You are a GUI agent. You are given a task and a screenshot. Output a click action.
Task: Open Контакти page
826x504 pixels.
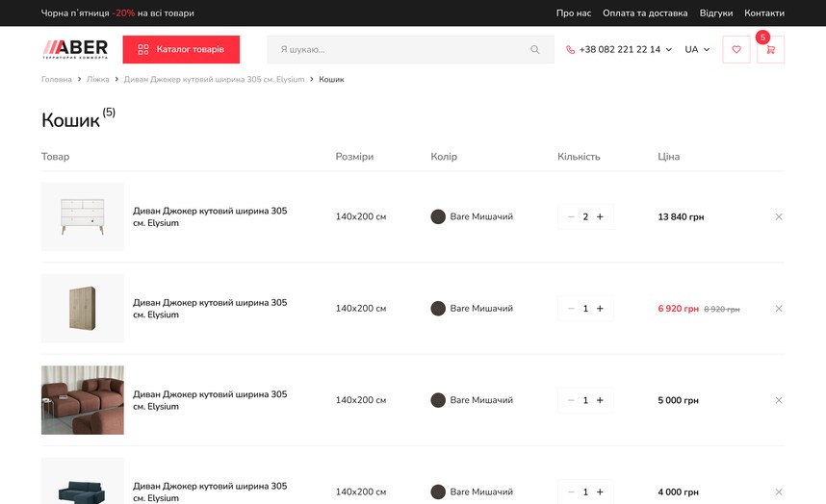(x=764, y=13)
